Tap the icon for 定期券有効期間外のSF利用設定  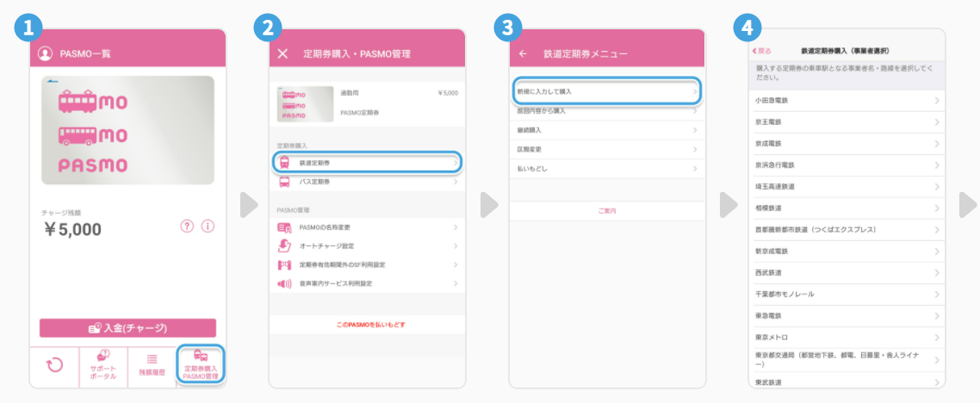pyautogui.click(x=284, y=265)
